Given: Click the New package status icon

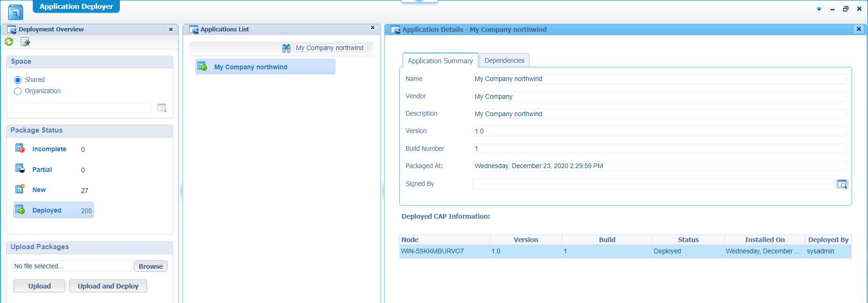Looking at the screenshot, I should (20, 189).
